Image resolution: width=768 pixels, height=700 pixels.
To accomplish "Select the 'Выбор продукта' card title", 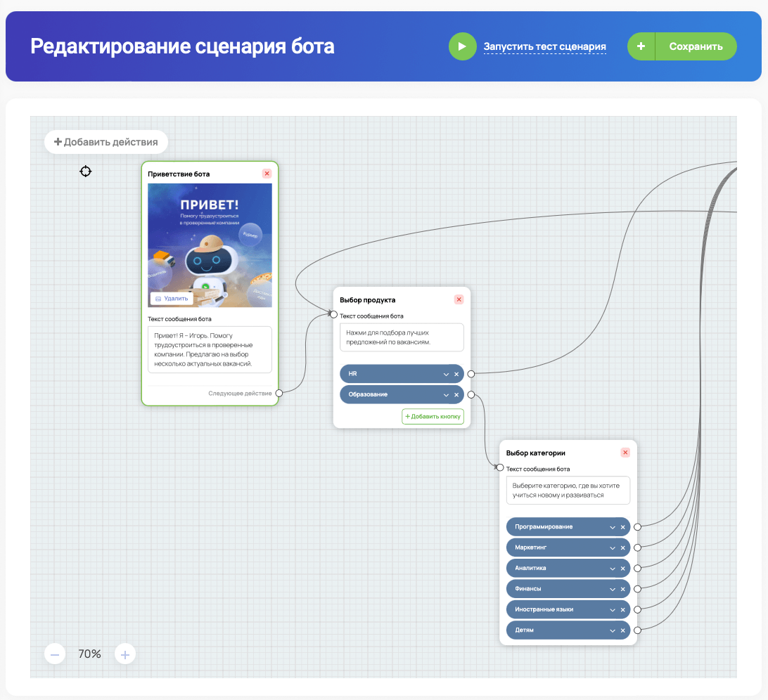I will point(367,299).
